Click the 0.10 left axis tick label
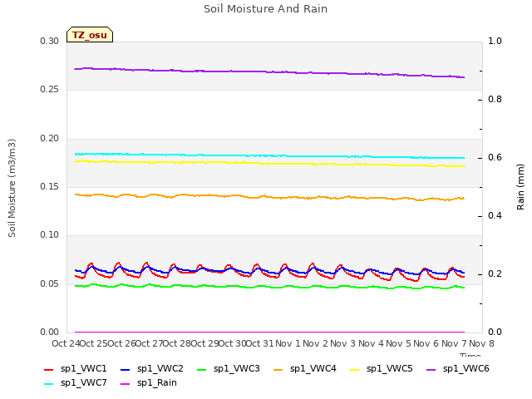Viewport: 532px width, 399px height. [x=50, y=234]
